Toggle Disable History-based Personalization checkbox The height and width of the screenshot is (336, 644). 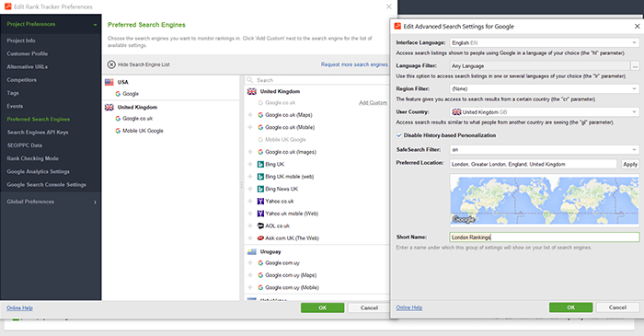(x=398, y=135)
